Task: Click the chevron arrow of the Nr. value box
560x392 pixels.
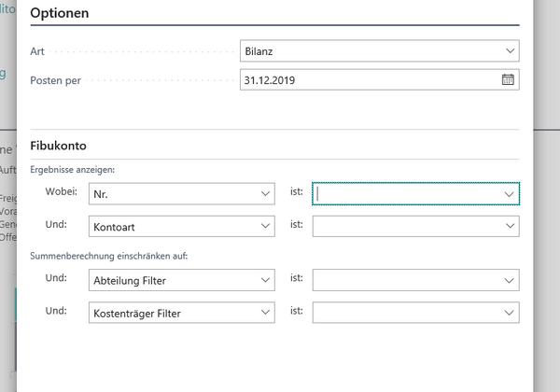Action: tap(509, 193)
